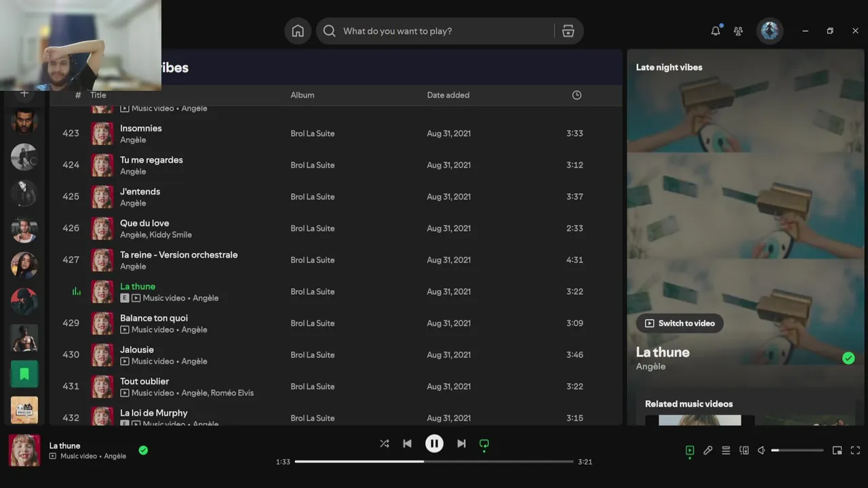Open the first related music video thumbnail
Screen dimensions: 868x488
(700, 420)
